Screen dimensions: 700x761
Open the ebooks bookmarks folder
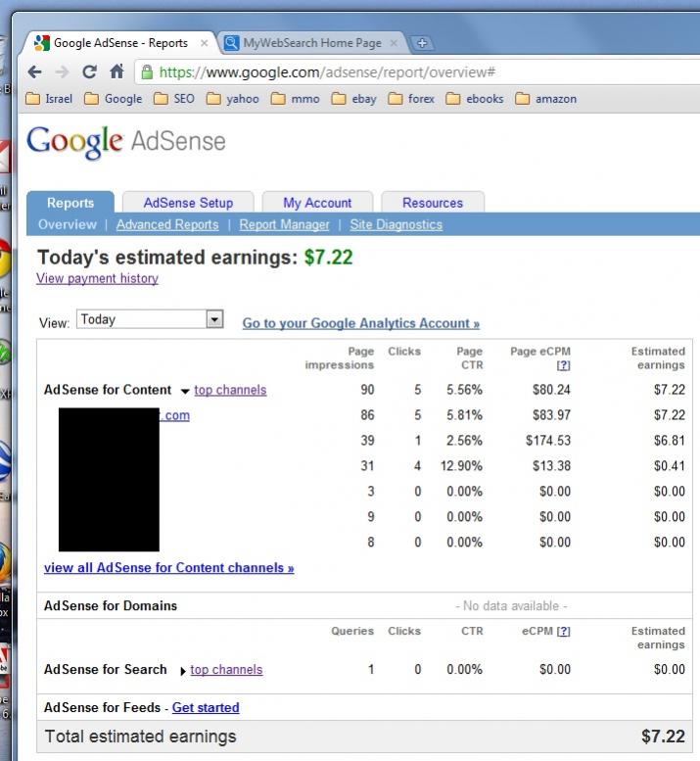475,99
